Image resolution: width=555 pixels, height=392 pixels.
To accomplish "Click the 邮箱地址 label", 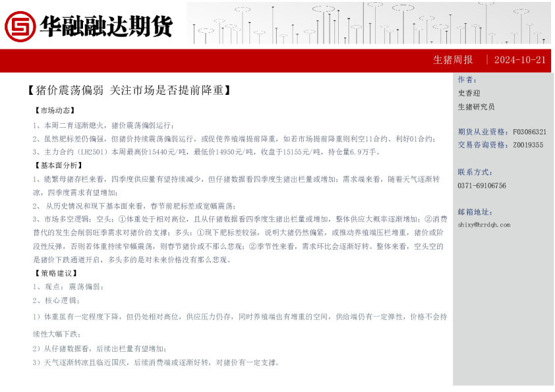I will 475,212.
